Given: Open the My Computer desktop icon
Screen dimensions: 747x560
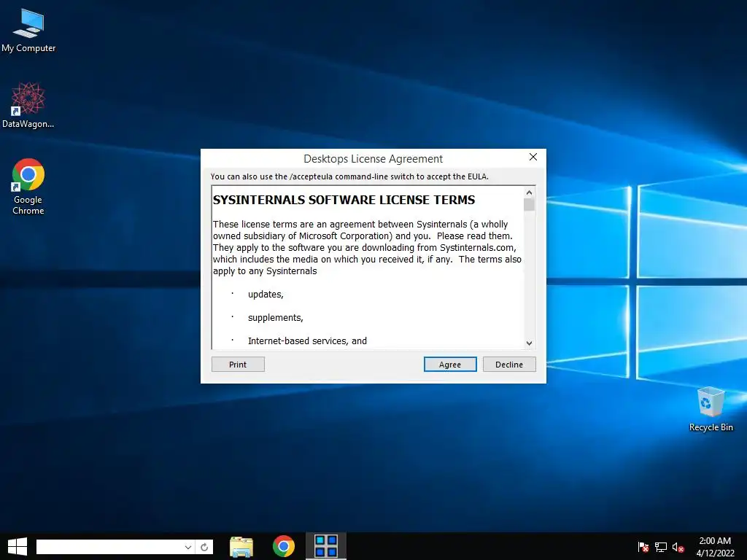Looking at the screenshot, I should tap(28, 31).
